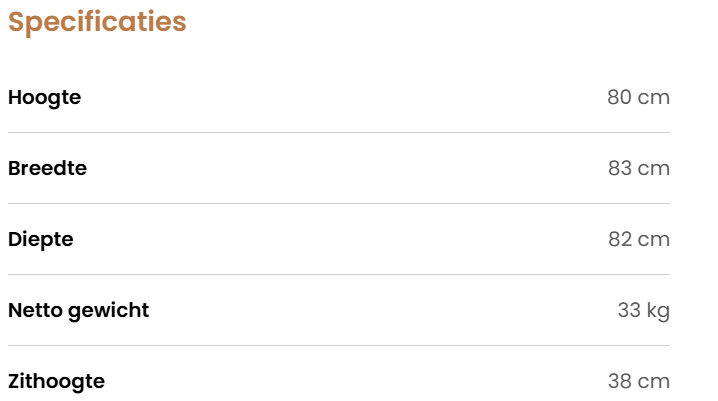Click the "cm" unit next to 80
The image size is (718, 401).
coord(654,98)
